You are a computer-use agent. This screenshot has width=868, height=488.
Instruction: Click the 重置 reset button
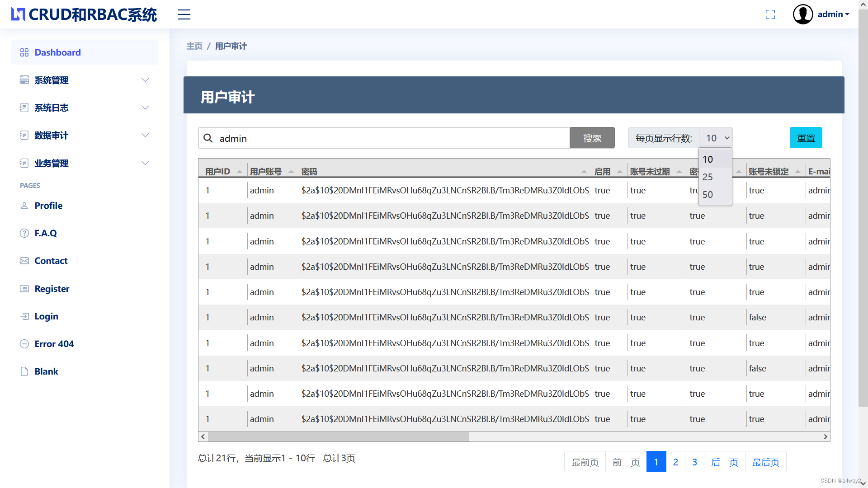pyautogui.click(x=806, y=138)
